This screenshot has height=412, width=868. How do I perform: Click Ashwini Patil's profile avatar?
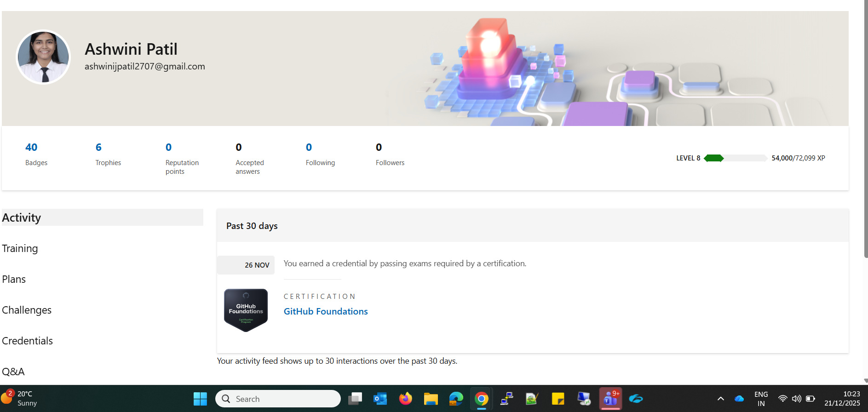pos(43,57)
